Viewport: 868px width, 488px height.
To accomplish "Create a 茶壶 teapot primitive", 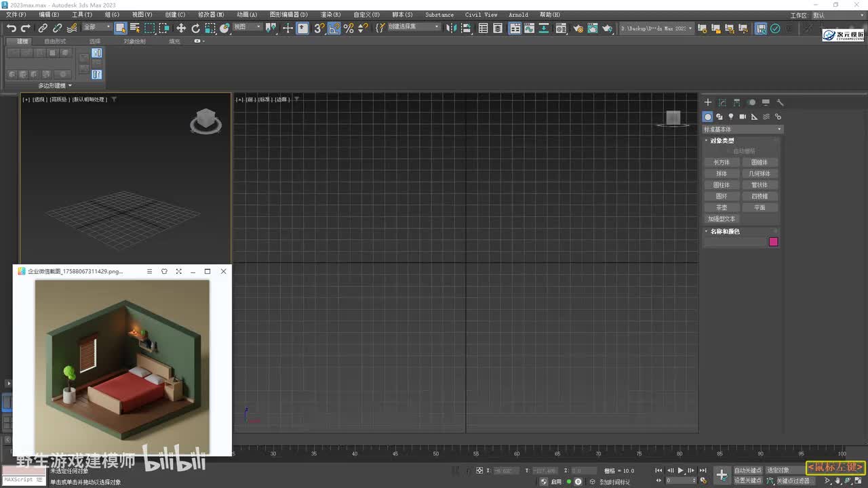I will tap(722, 207).
